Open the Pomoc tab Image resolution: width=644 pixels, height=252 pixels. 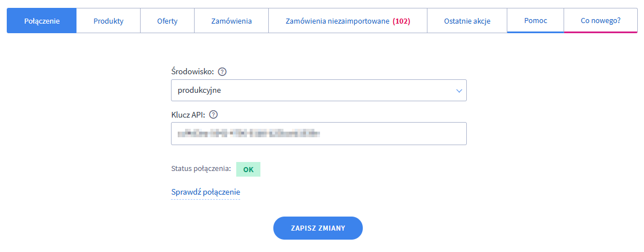pos(535,21)
